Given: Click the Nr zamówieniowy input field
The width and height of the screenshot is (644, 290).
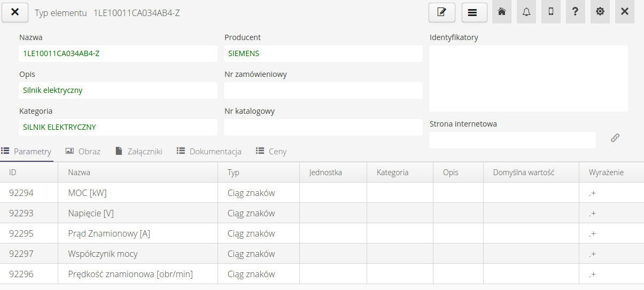Looking at the screenshot, I should point(323,90).
